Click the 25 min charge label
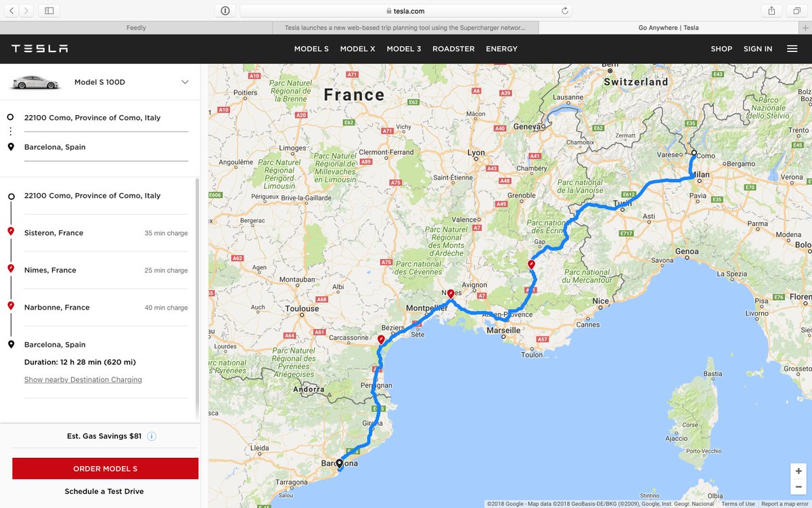The image size is (812, 508). tap(166, 270)
